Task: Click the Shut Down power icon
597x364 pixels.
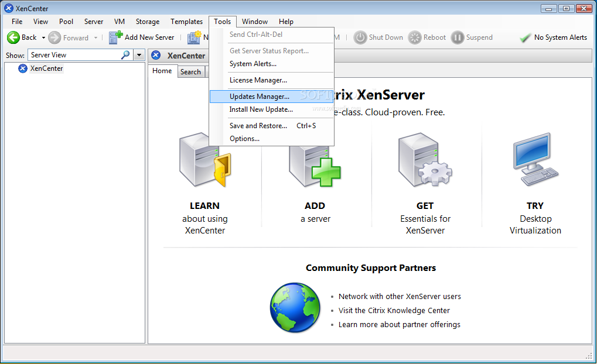Action: point(360,37)
